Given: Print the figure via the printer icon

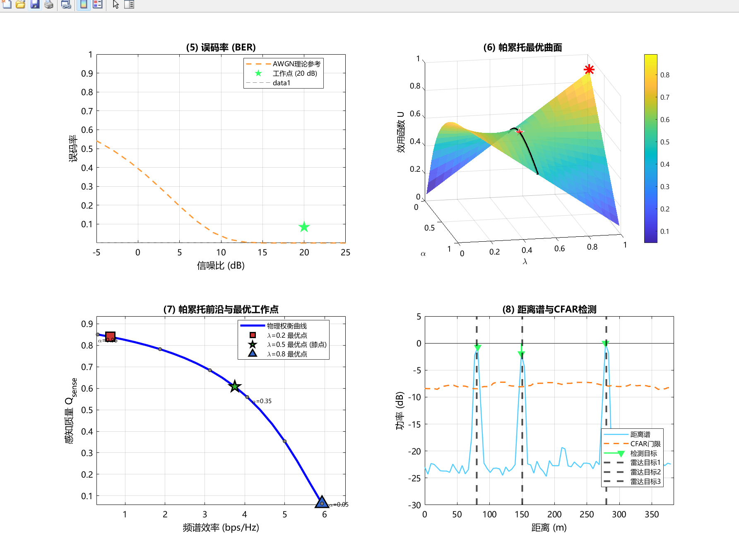Looking at the screenshot, I should [49, 4].
